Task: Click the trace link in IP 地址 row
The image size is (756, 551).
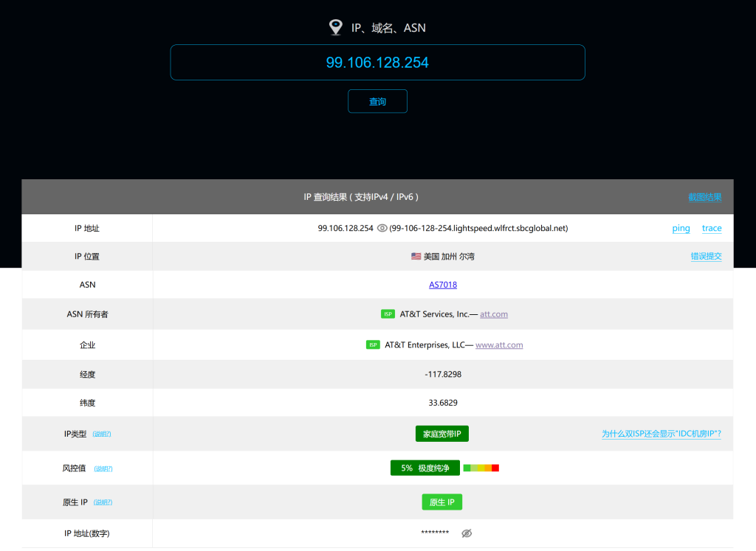Action: tap(712, 229)
